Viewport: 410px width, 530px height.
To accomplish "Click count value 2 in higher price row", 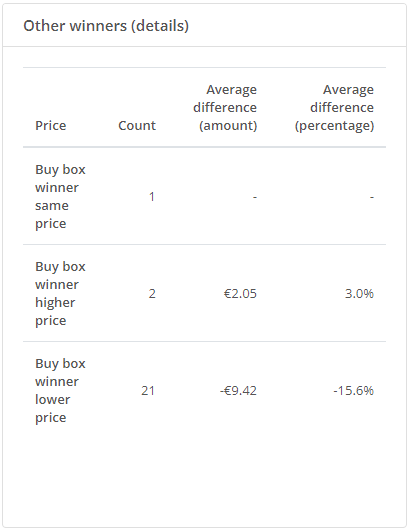I will tap(152, 293).
